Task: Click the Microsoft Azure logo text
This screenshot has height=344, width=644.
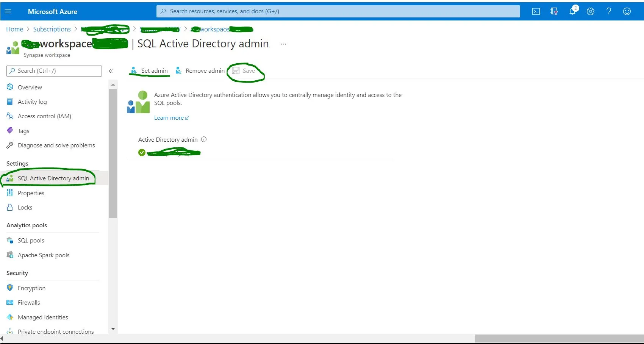Action: tap(53, 11)
